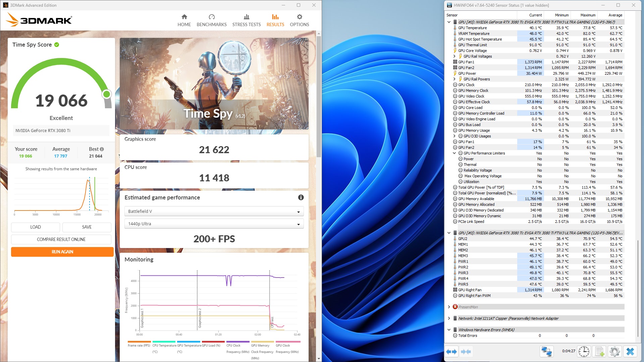The image size is (644, 362).
Task: Switch to the Benchmarks tab
Action: pyautogui.click(x=211, y=20)
